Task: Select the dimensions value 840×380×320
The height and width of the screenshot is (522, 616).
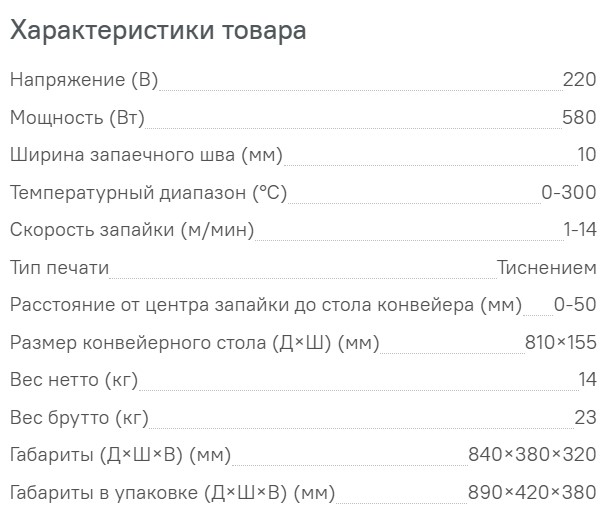Action: coord(532,455)
